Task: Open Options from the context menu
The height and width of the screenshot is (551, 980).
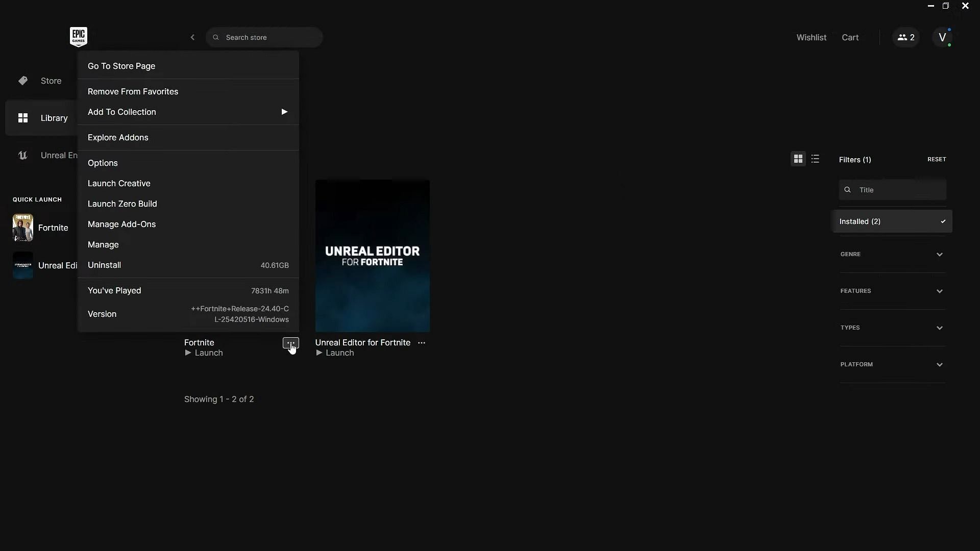Action: (188, 163)
